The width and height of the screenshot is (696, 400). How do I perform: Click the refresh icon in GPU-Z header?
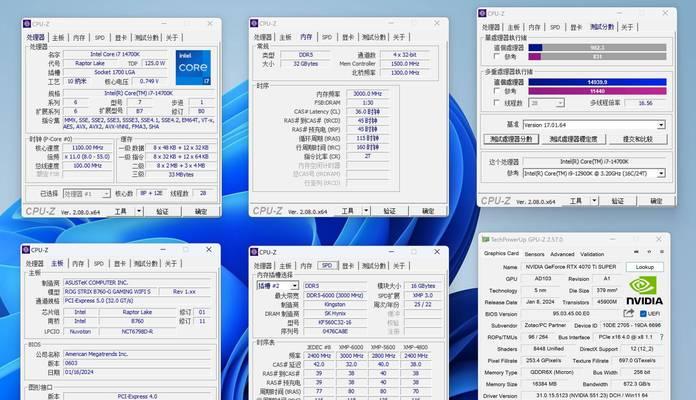649,252
